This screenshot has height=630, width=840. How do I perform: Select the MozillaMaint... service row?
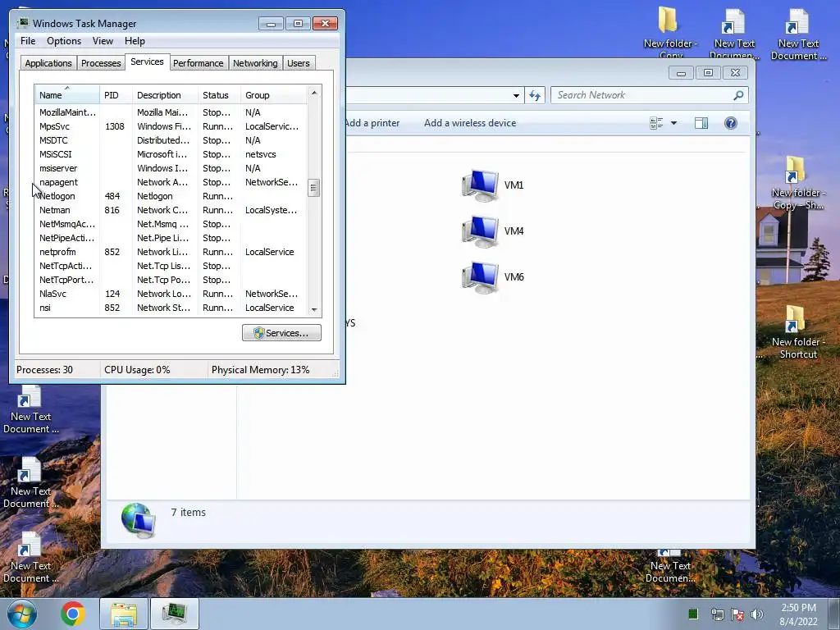point(171,112)
